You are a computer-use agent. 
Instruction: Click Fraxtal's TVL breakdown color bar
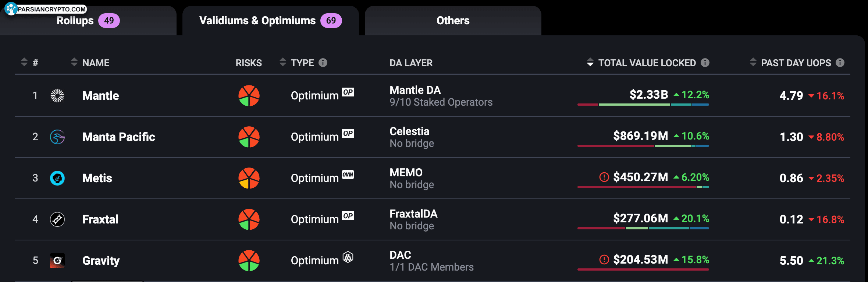point(643,228)
